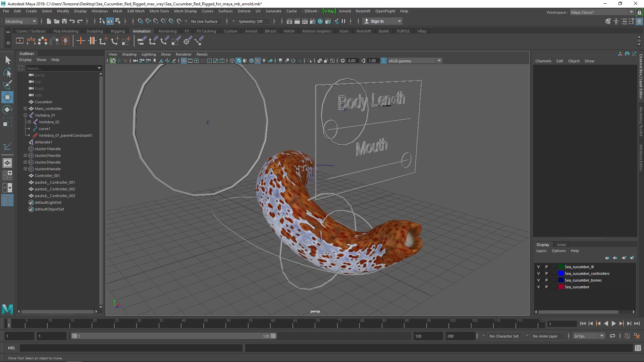Toggle visibility of Sea_cucumber_controllers layer
The height and width of the screenshot is (362, 644).
point(538,274)
